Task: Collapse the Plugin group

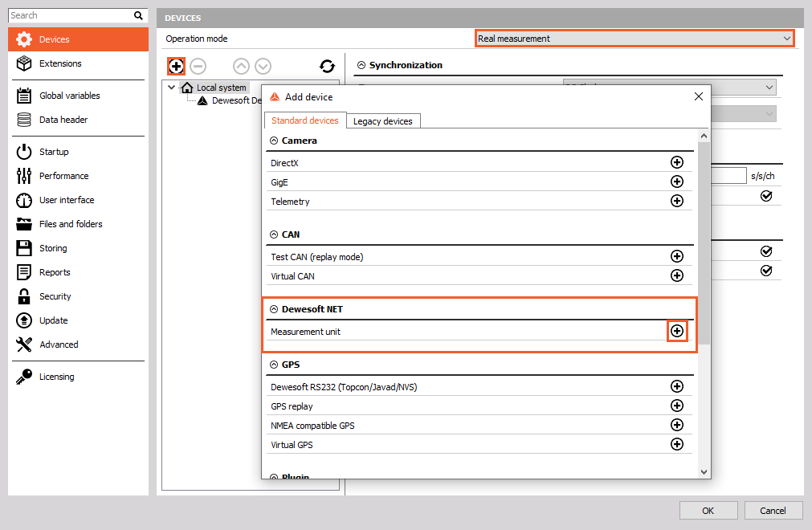Action: point(274,476)
